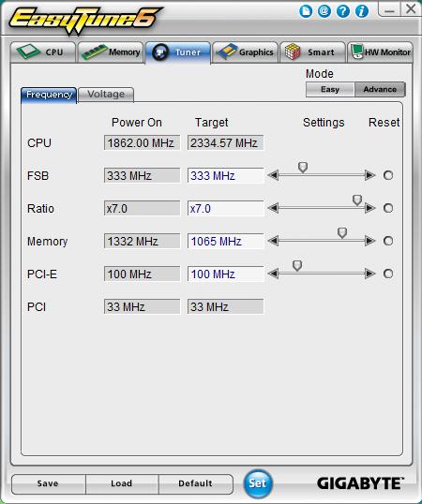Select the Frequency sub-tab
This screenshot has width=422, height=504.
49,96
